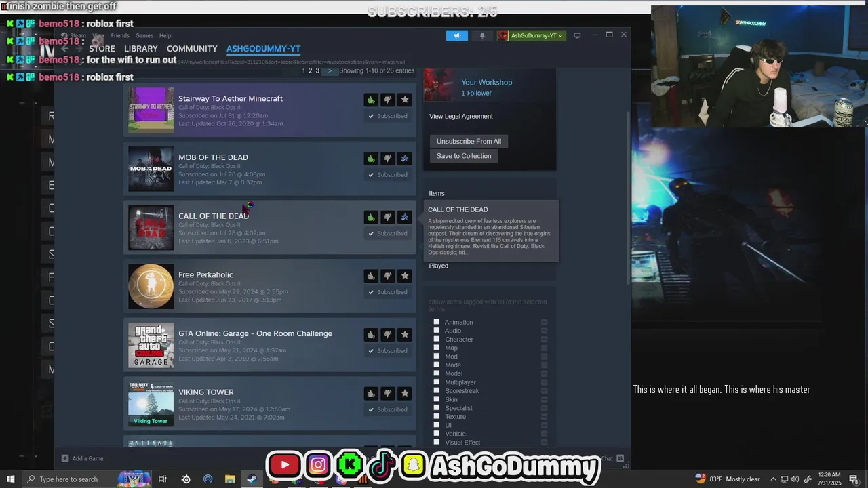Open MOB OF THE DEAD thumbnail
The height and width of the screenshot is (488, 868).
pos(151,169)
